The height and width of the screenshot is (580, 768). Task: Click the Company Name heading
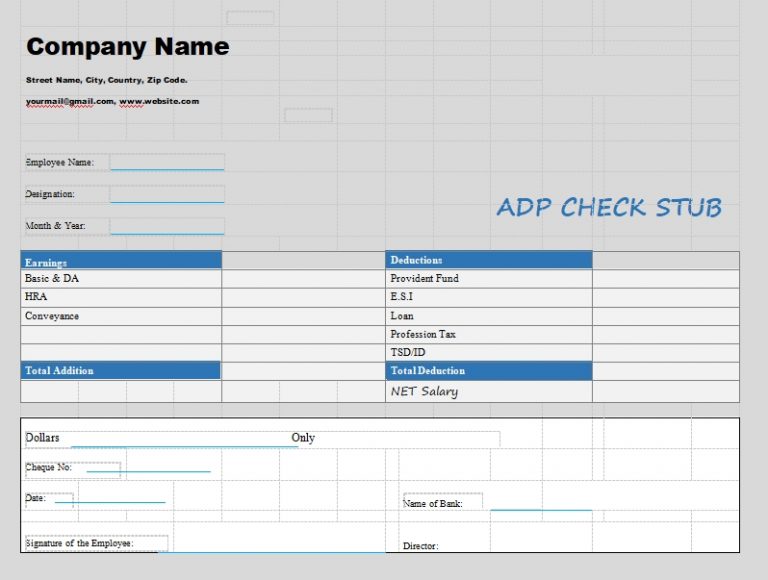(x=127, y=47)
